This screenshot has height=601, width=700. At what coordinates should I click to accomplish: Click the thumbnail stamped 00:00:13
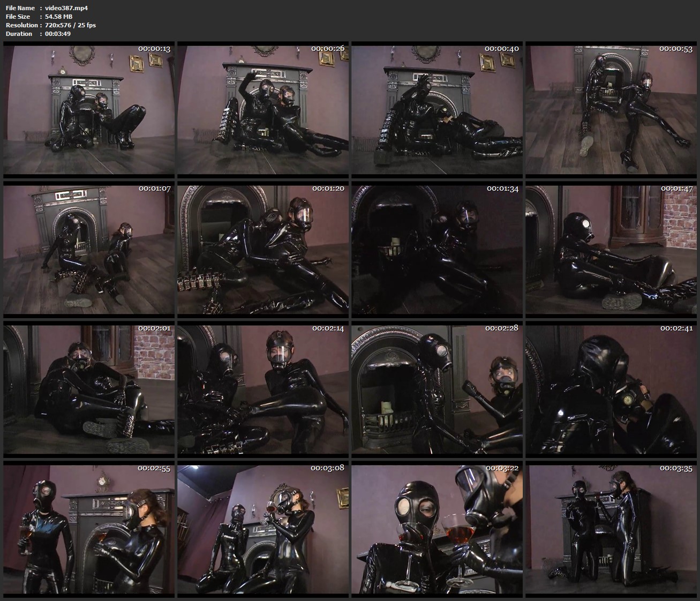89,110
